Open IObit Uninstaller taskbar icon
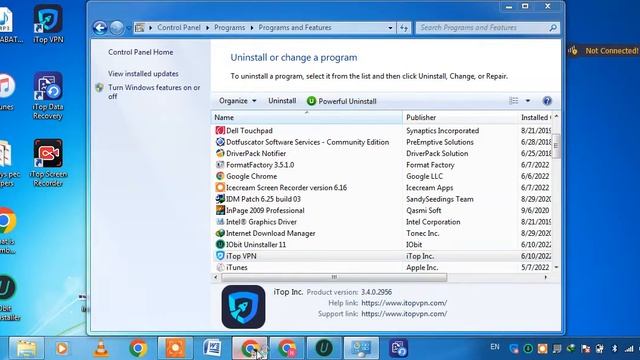 click(x=324, y=348)
